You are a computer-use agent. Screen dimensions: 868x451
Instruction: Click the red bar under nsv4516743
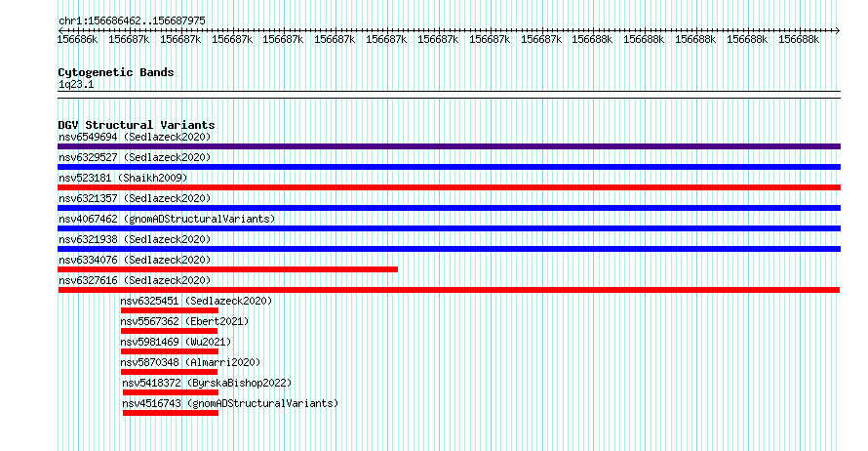point(171,413)
